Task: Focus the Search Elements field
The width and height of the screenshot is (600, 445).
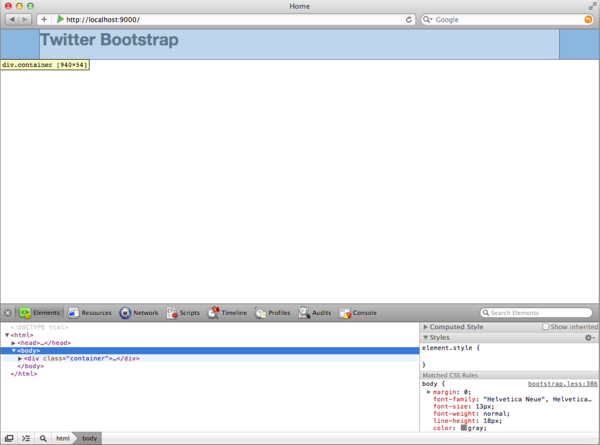Action: (x=536, y=313)
